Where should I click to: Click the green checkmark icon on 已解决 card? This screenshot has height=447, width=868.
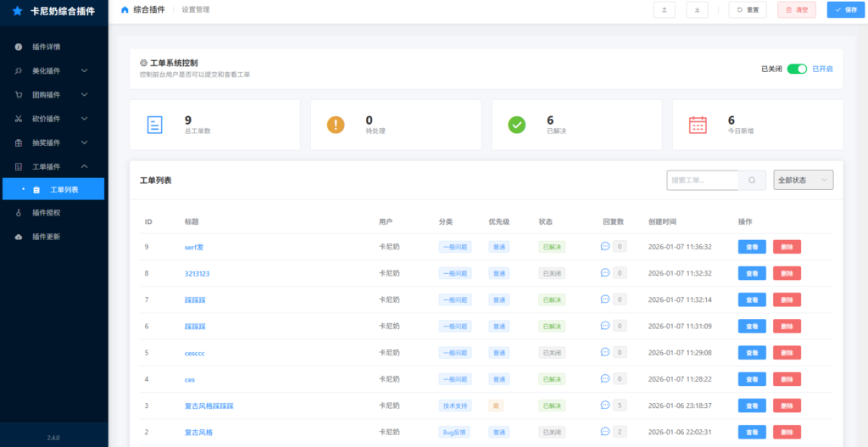[516, 125]
